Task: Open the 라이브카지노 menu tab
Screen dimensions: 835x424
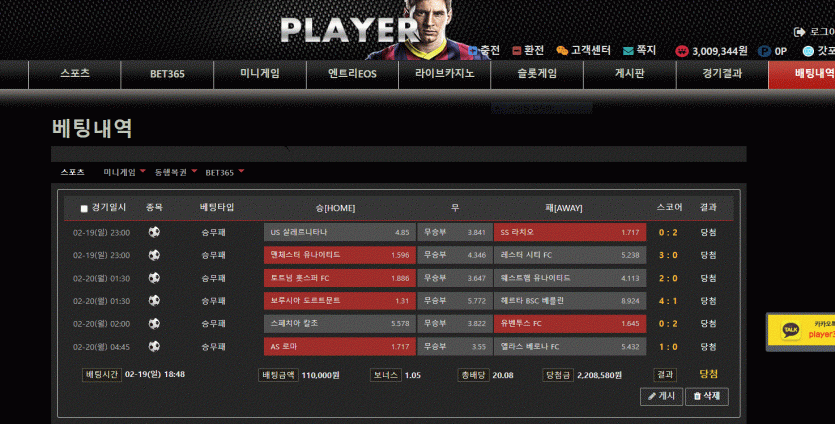Action: [445, 74]
